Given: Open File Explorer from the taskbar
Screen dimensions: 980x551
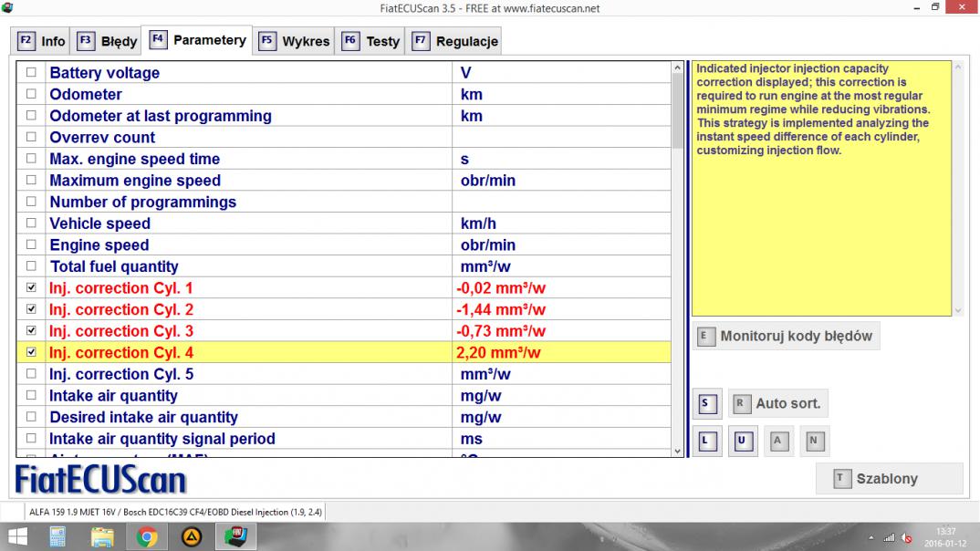Looking at the screenshot, I should (x=102, y=536).
